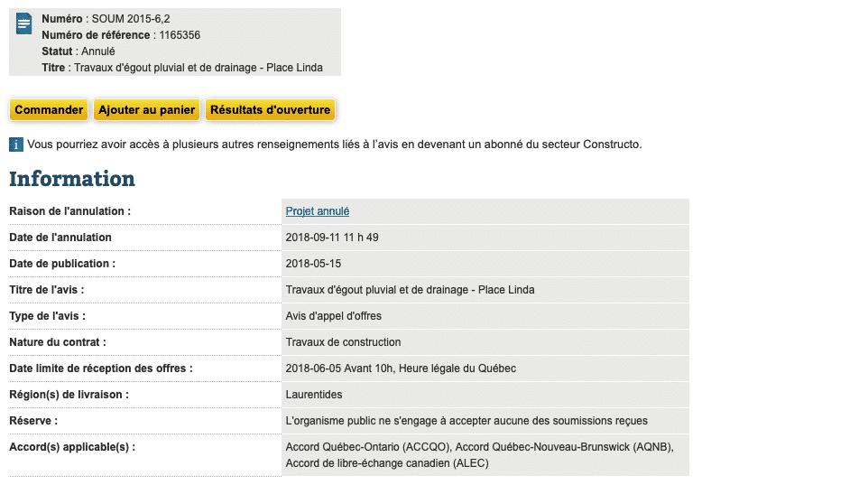Click the Laurentides delivery region value
Image resolution: width=868 pixels, height=485 pixels.
[314, 395]
